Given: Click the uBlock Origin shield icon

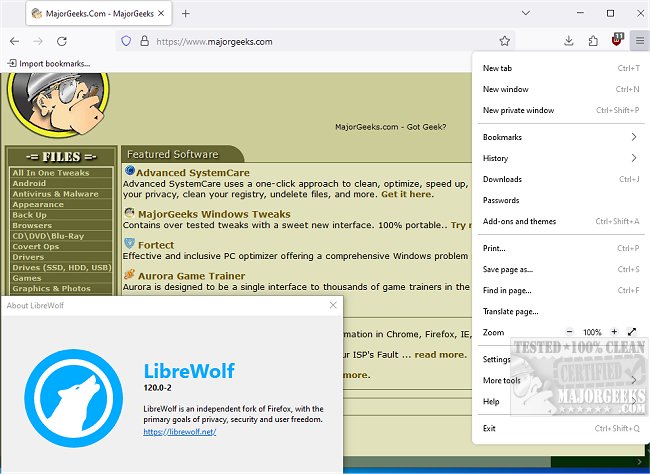Looking at the screenshot, I should pyautogui.click(x=617, y=41).
